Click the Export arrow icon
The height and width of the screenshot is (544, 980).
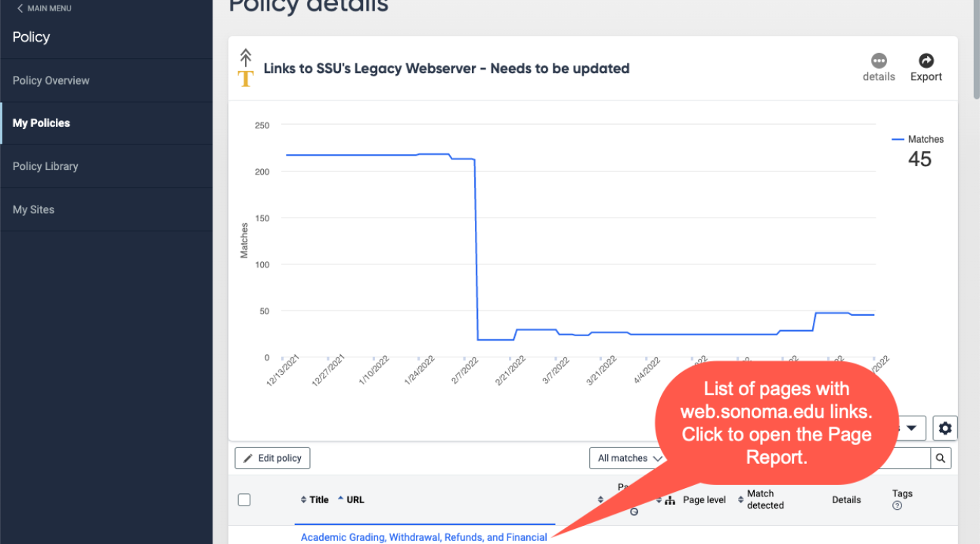926,61
